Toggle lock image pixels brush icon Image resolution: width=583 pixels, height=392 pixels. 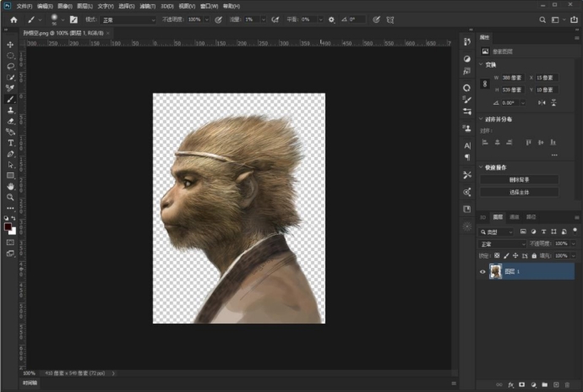pyautogui.click(x=506, y=255)
